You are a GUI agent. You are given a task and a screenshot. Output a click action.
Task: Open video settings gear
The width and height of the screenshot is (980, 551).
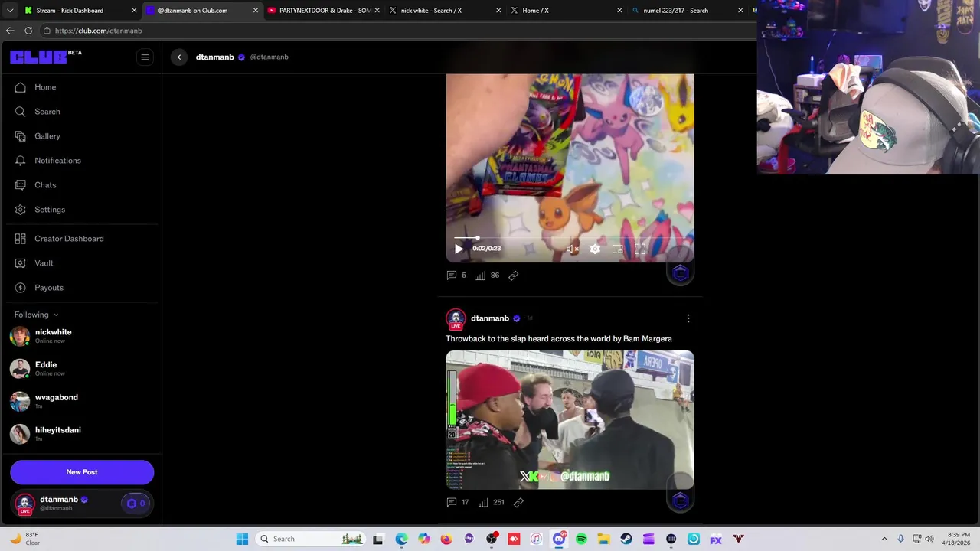point(595,249)
